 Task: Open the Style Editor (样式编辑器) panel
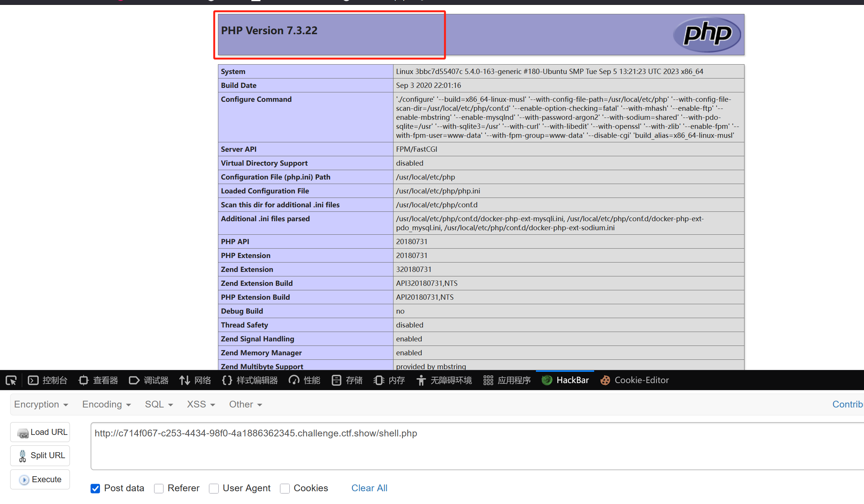coord(250,380)
